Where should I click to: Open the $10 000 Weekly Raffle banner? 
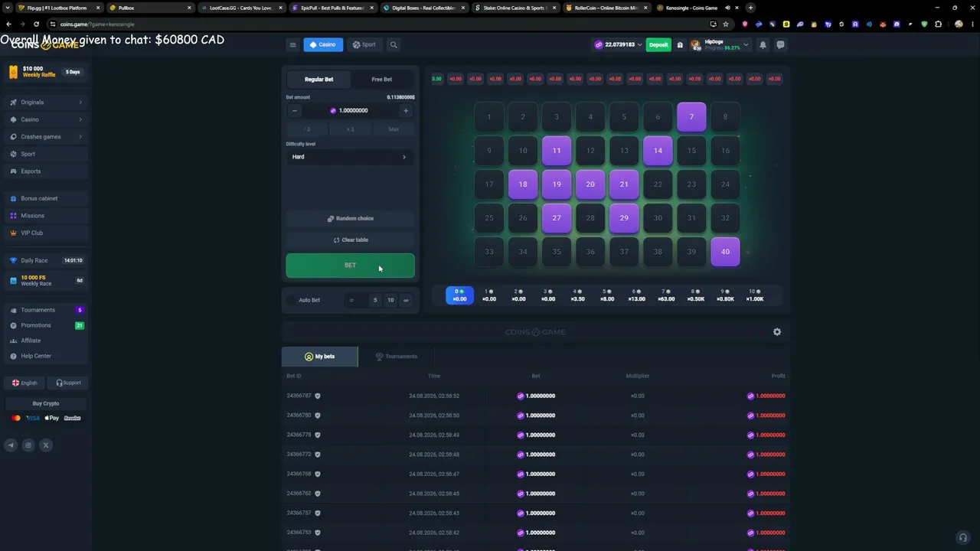46,72
